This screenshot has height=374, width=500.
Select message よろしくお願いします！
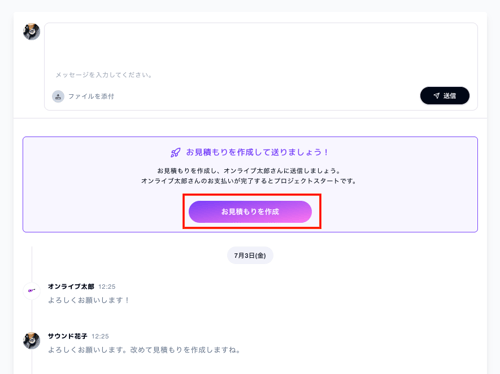[x=89, y=300]
